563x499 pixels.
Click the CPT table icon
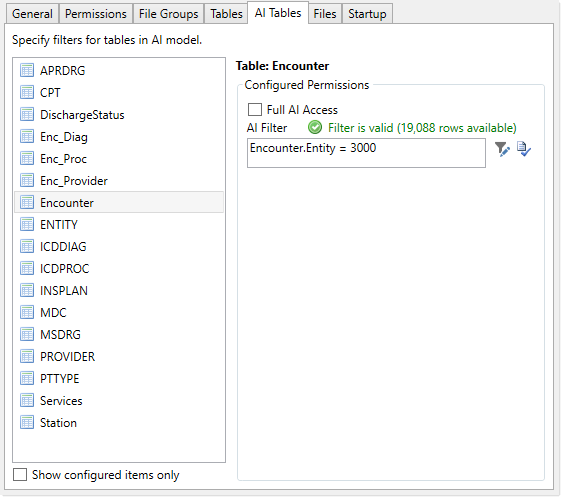tap(27, 92)
